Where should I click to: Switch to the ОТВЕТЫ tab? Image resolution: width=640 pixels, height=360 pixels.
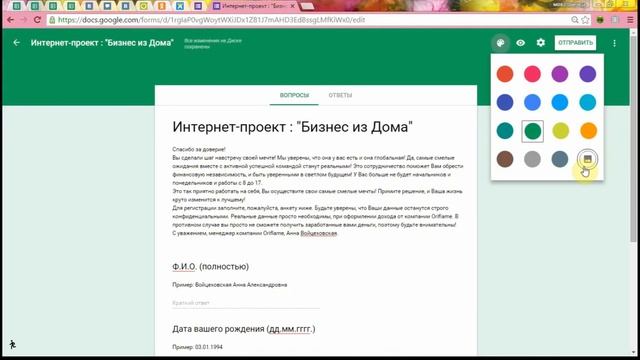pos(340,95)
